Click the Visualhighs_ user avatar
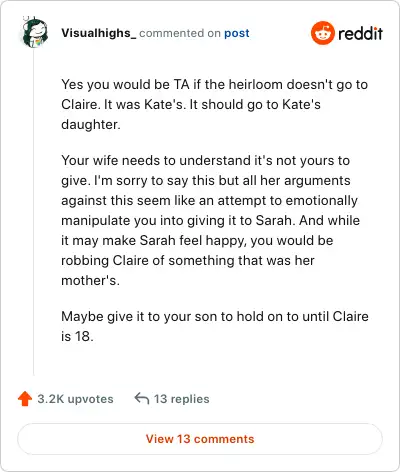This screenshot has height=472, width=400. pos(34,33)
